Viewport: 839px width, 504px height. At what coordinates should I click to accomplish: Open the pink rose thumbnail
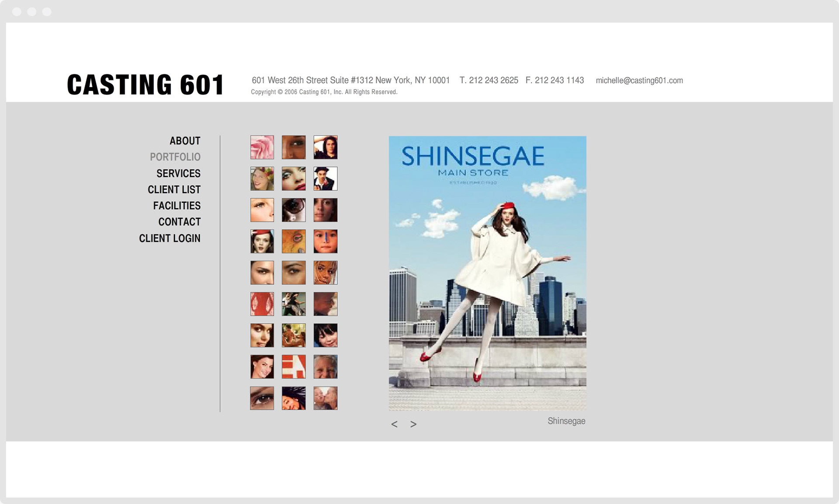tap(262, 147)
